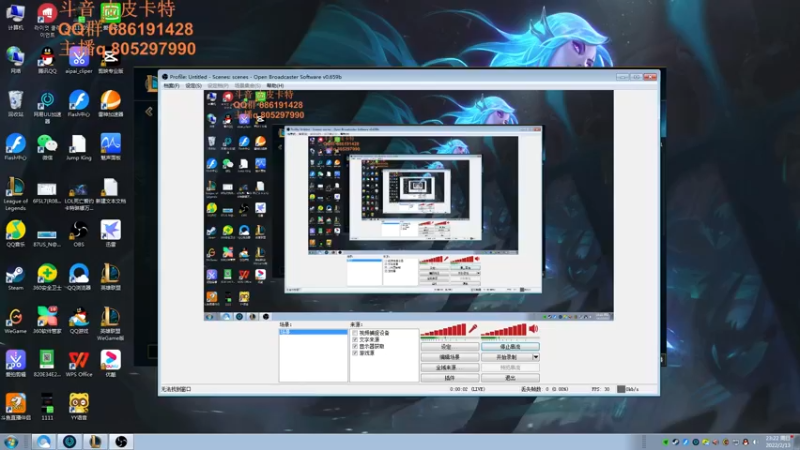Click the 编辑场景 edit scene button

[x=449, y=357]
